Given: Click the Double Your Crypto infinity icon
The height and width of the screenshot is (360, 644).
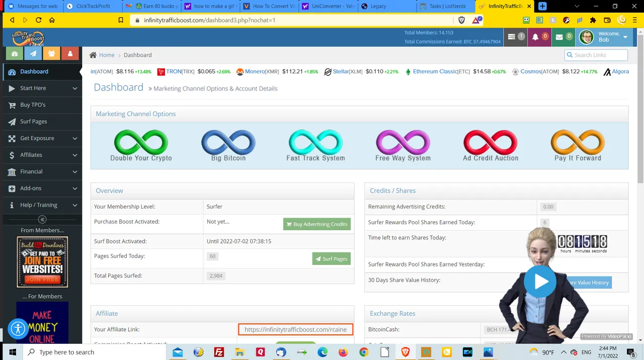Looking at the screenshot, I should [141, 142].
